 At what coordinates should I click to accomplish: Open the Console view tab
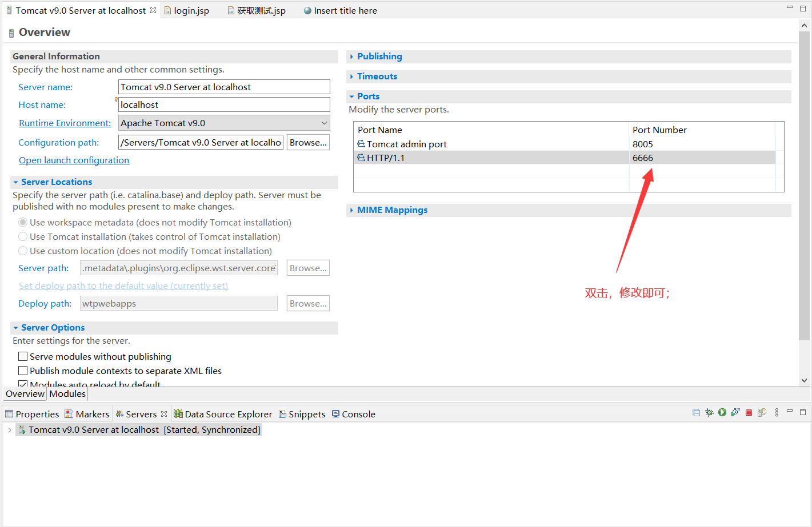[353, 414]
